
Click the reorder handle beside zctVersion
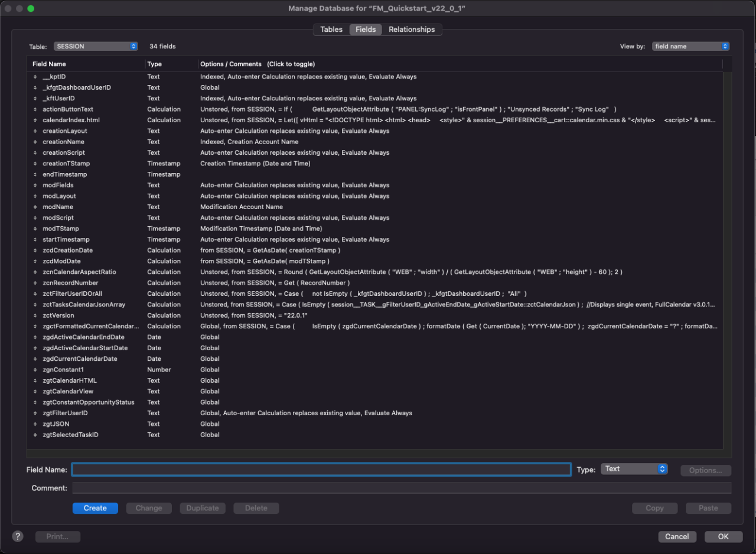pyautogui.click(x=35, y=315)
